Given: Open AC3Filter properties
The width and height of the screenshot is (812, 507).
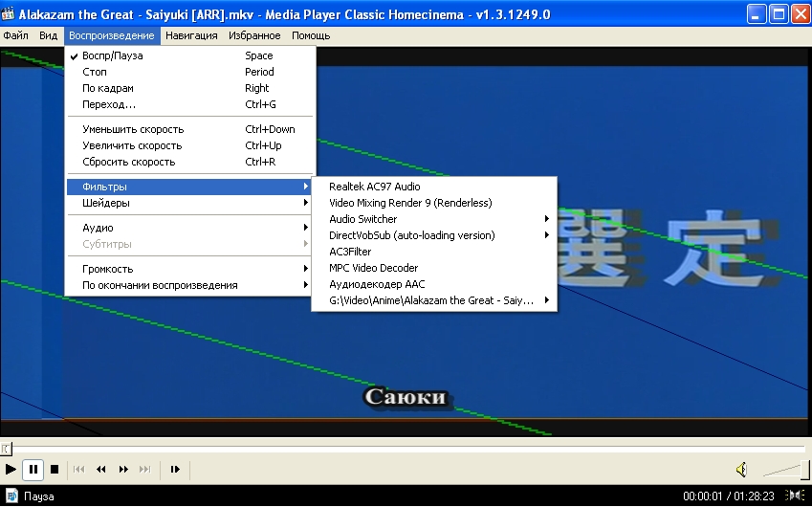Looking at the screenshot, I should point(434,252).
